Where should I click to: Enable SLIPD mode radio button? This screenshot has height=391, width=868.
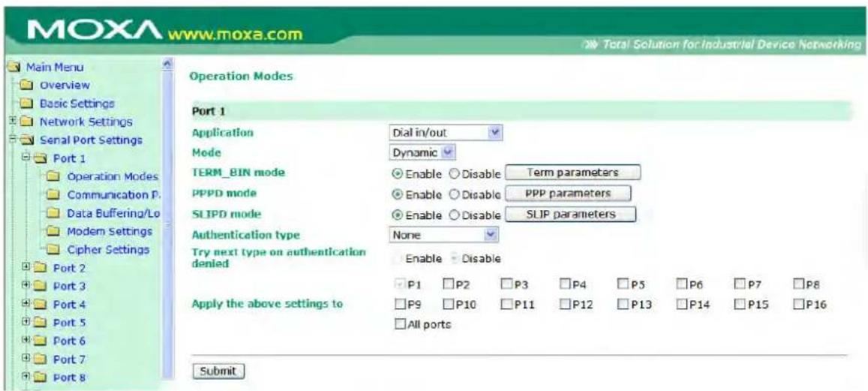396,215
